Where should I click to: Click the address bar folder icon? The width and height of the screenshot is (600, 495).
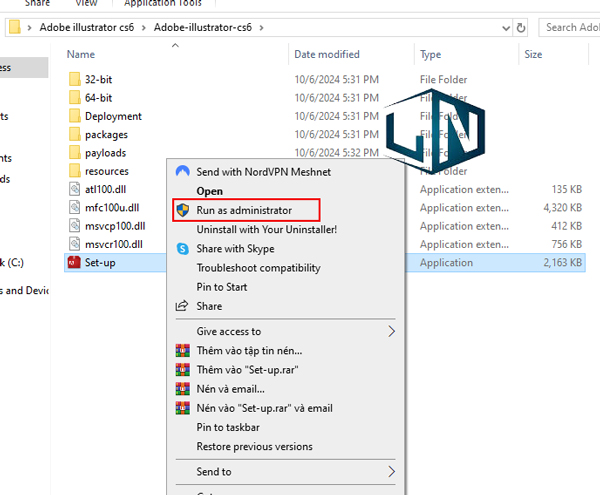pos(15,27)
